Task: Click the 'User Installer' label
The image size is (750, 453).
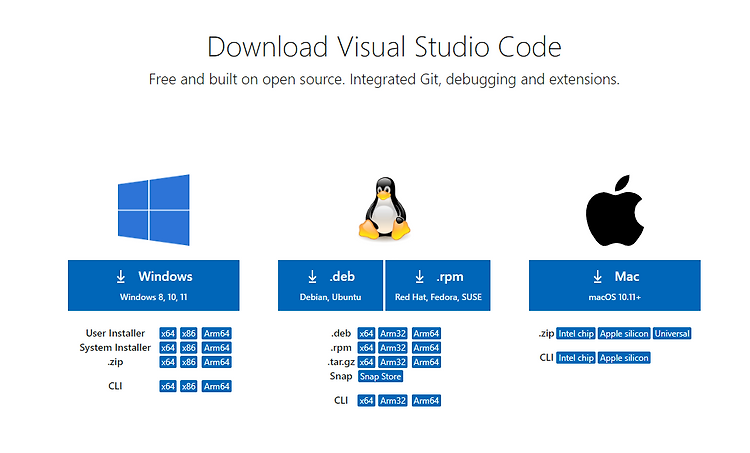Action: (x=115, y=333)
